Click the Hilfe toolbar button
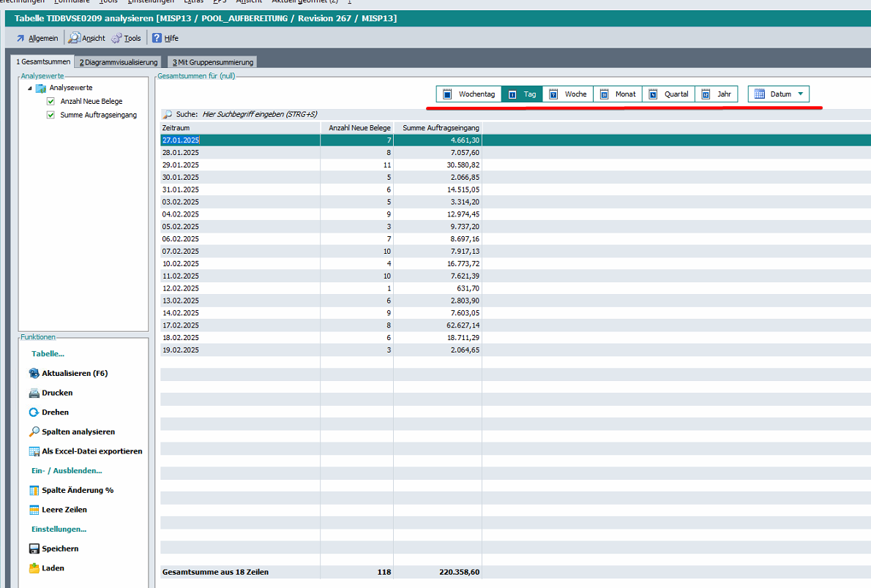The image size is (871, 588). [x=165, y=38]
